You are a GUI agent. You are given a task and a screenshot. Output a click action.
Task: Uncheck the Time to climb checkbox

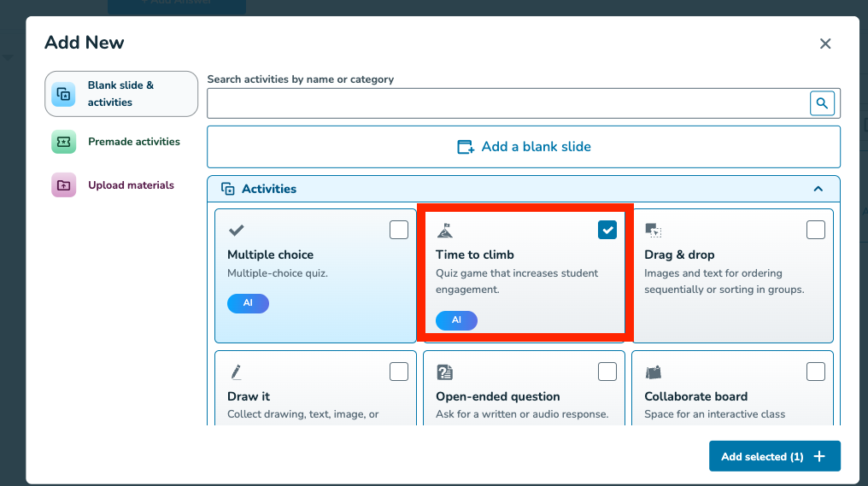coord(607,230)
